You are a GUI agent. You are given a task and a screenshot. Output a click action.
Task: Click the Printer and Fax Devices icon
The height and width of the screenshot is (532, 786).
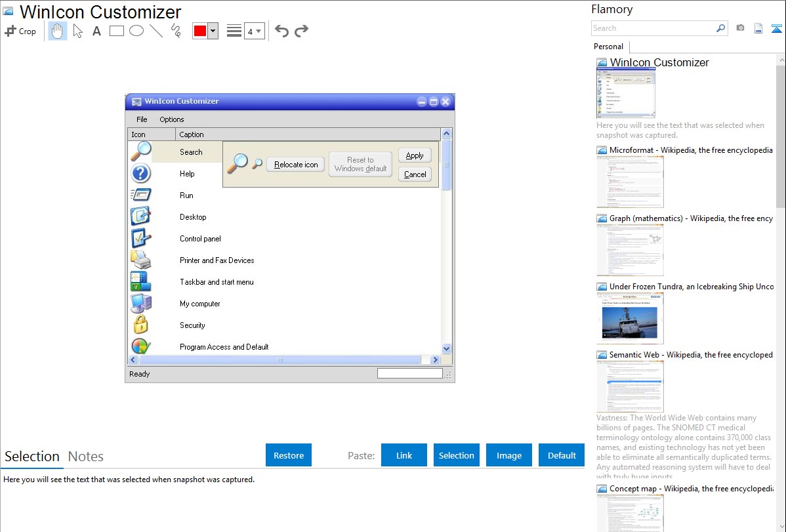(141, 260)
